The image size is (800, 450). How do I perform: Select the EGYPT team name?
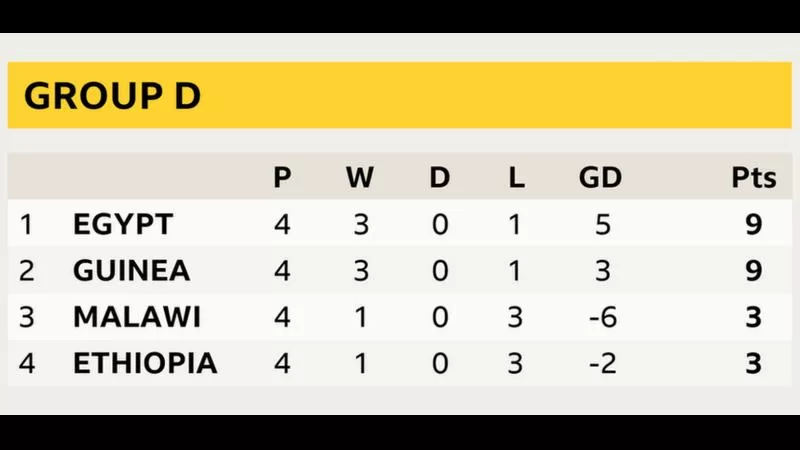(x=122, y=224)
